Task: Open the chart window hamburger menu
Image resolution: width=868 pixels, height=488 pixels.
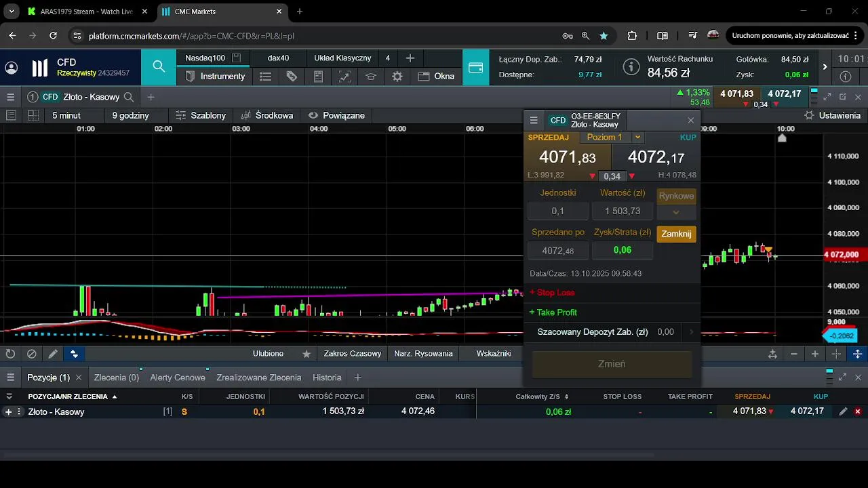Action: [x=10, y=97]
